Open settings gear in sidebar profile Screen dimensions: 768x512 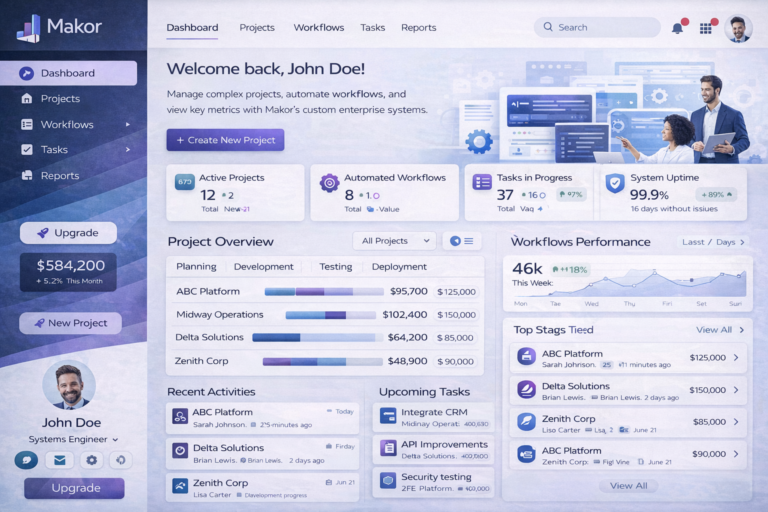[91, 460]
